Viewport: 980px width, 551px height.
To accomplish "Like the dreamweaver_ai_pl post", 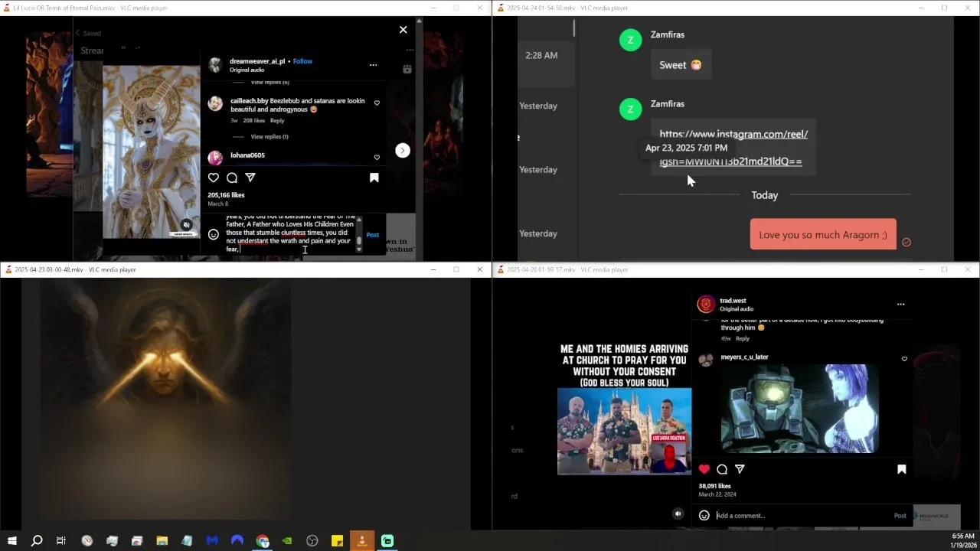I will click(214, 178).
